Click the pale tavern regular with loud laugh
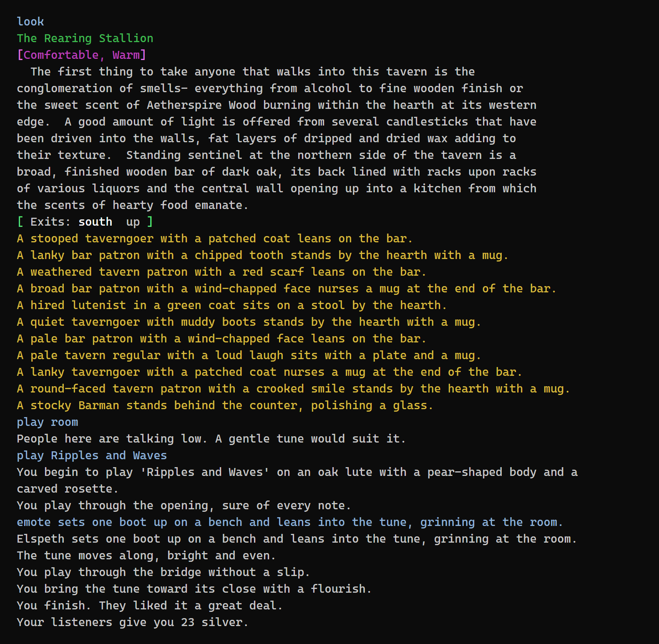659x644 pixels. coord(249,355)
